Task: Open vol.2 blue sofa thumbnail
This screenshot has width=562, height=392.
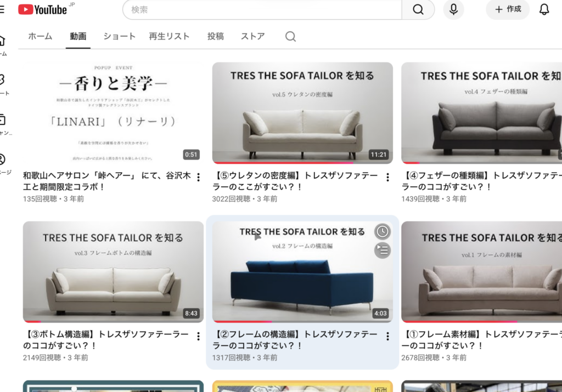Action: [302, 272]
